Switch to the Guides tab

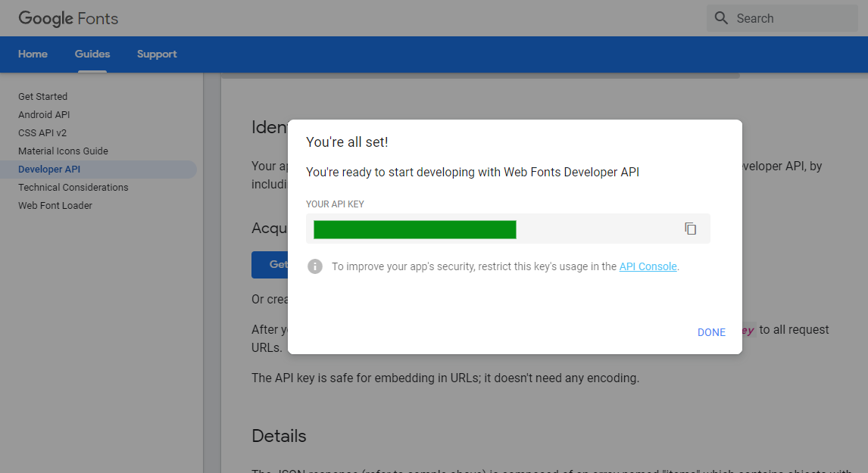coord(92,54)
